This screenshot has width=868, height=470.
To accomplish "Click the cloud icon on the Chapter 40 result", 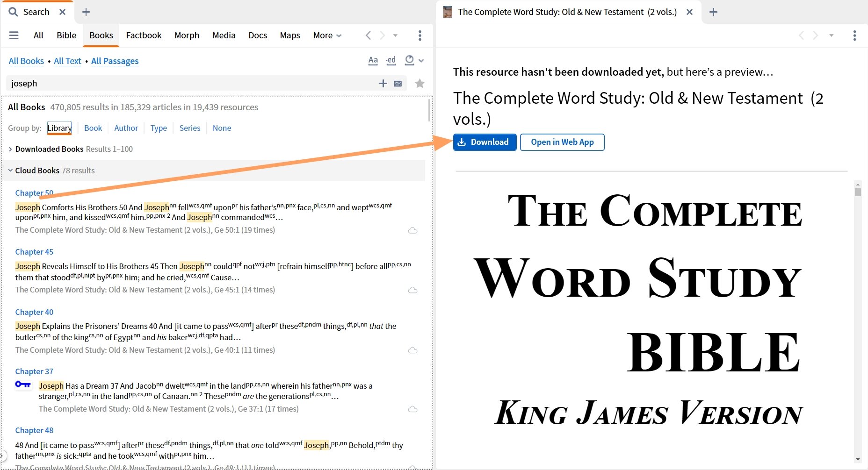I will [412, 350].
